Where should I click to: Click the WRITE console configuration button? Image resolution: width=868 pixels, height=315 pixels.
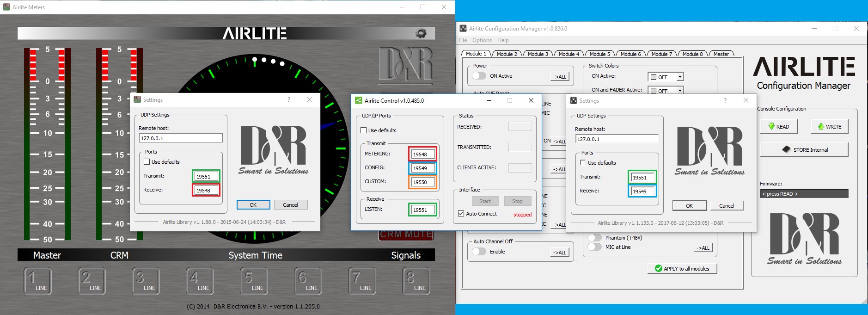click(829, 127)
